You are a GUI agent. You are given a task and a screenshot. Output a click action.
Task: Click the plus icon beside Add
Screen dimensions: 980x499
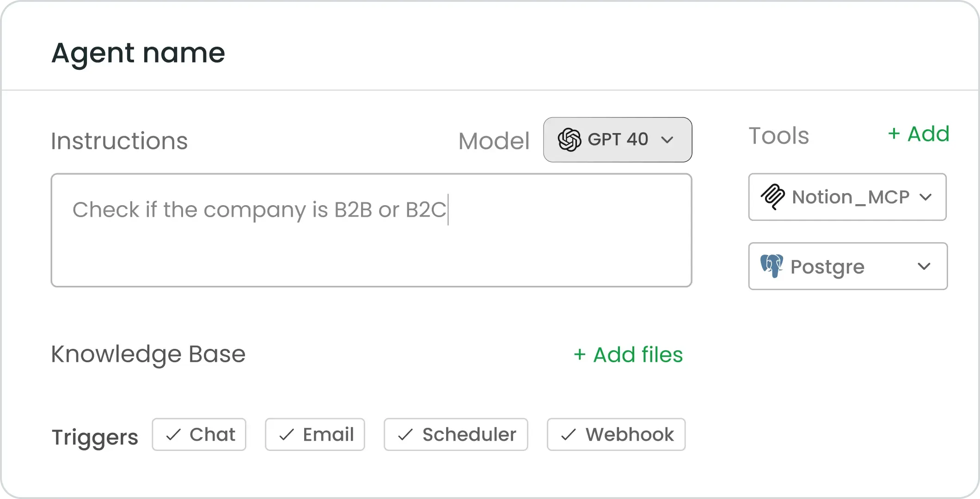pos(894,134)
